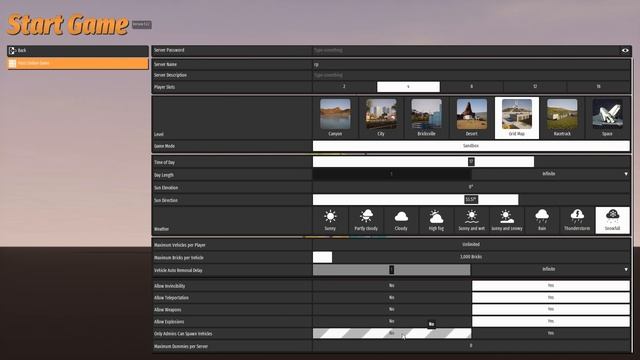Viewport: 640px width, 360px height.
Task: Click the Maximum Dummies per Server slider
Action: pyautogui.click(x=471, y=346)
